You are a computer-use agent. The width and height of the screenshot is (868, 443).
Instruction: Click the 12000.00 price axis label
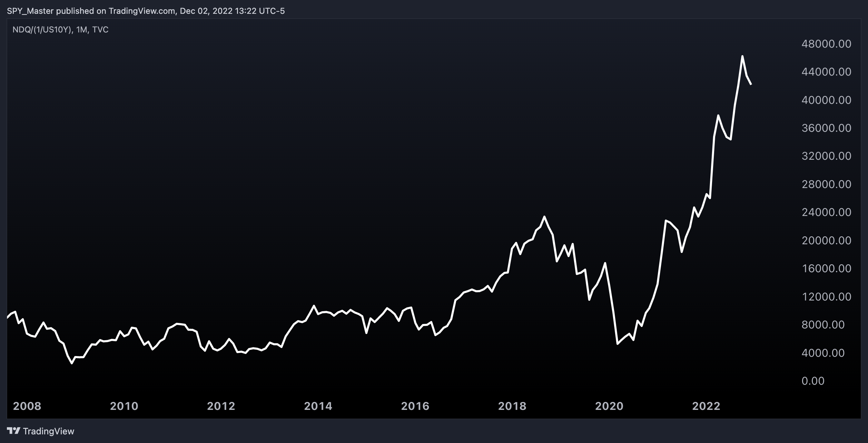(x=826, y=297)
